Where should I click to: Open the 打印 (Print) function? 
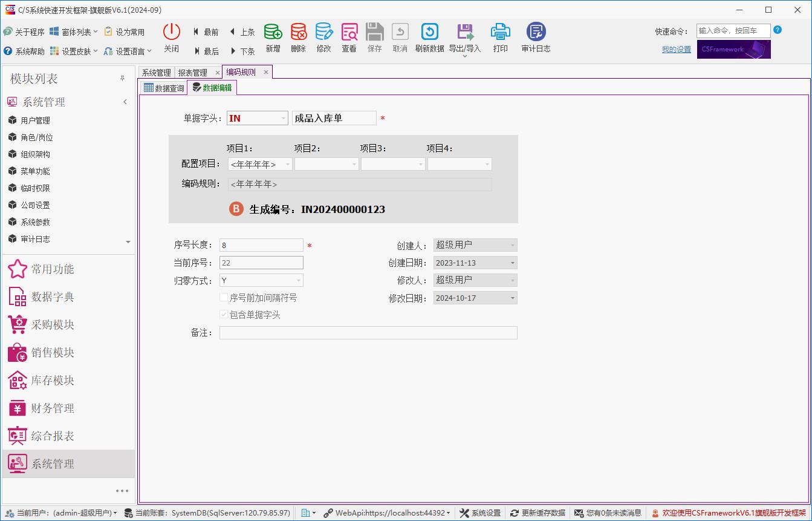click(500, 38)
